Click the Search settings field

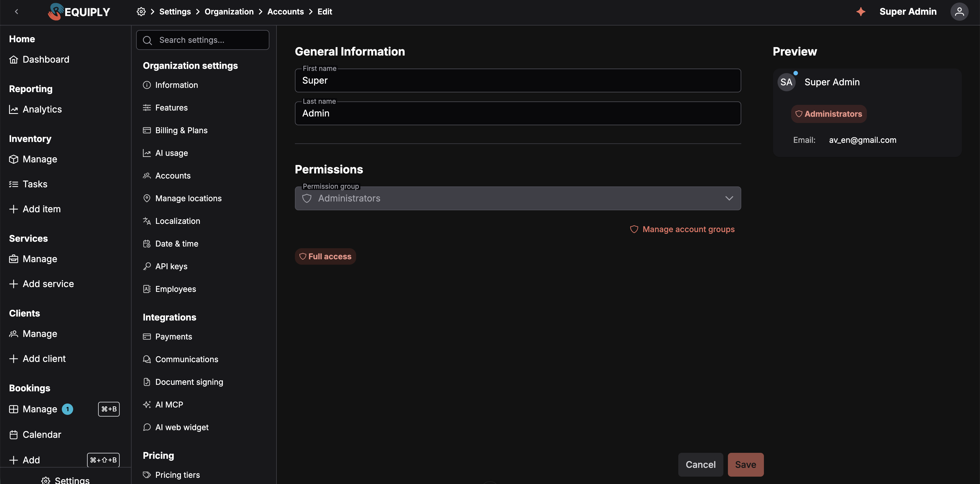tap(202, 40)
